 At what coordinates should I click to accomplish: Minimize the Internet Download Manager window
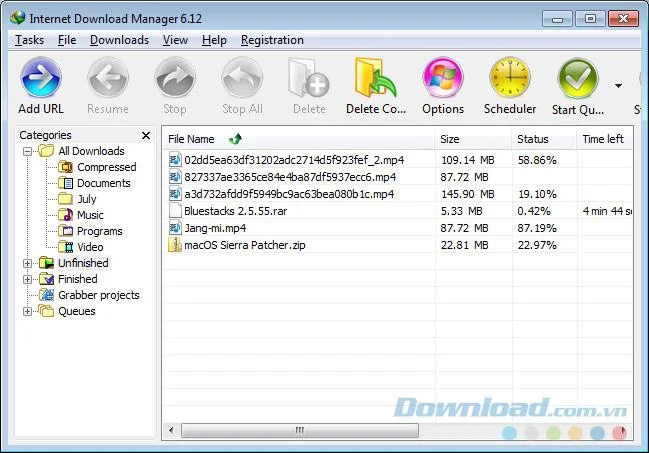pyautogui.click(x=558, y=19)
